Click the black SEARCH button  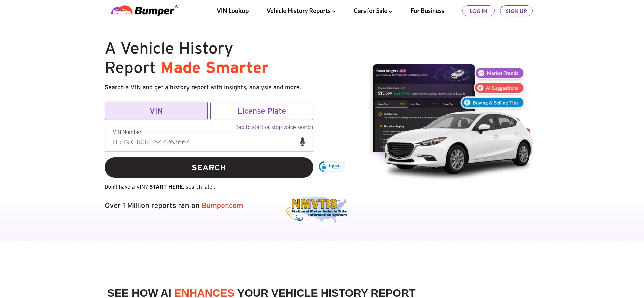coord(209,167)
